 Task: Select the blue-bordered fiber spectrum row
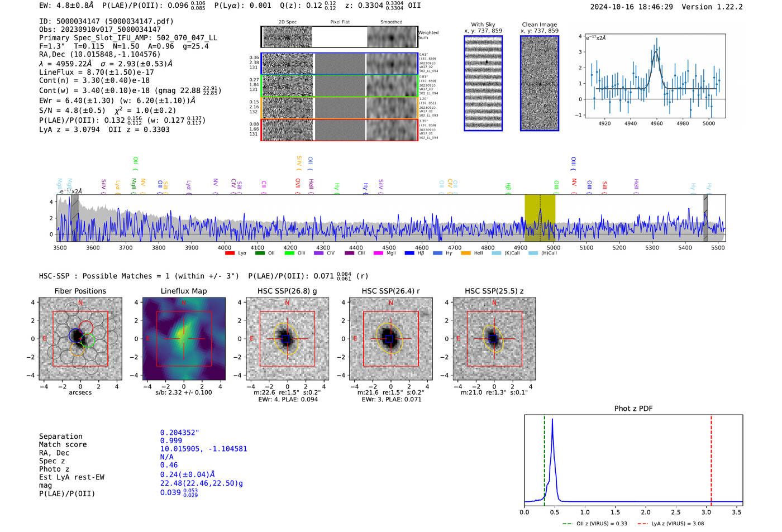pos(340,64)
